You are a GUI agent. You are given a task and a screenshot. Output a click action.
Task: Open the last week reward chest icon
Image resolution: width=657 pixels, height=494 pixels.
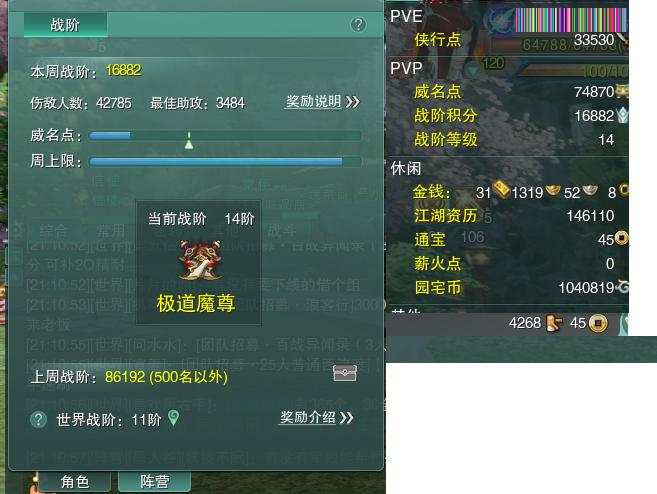(x=344, y=373)
